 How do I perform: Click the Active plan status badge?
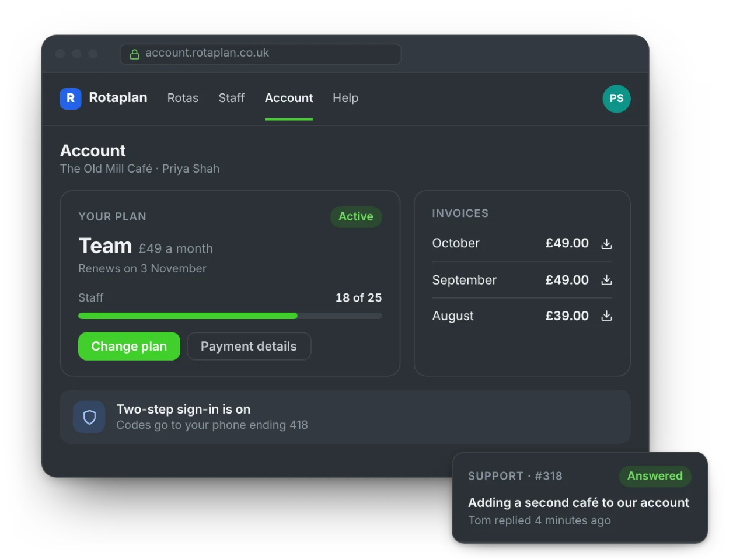pos(356,216)
